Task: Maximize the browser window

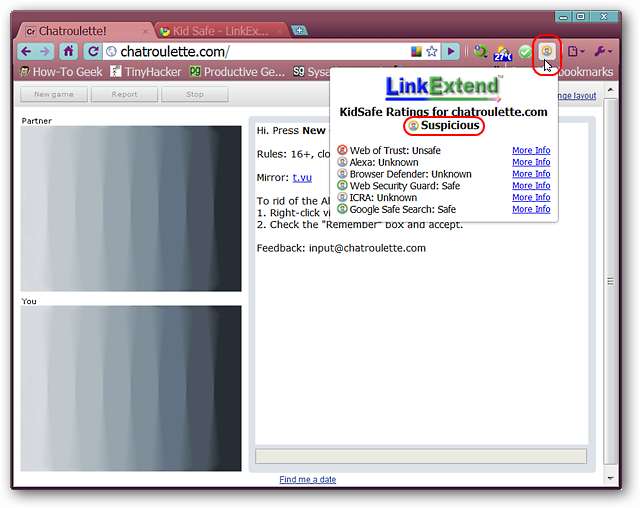Action: [581, 17]
